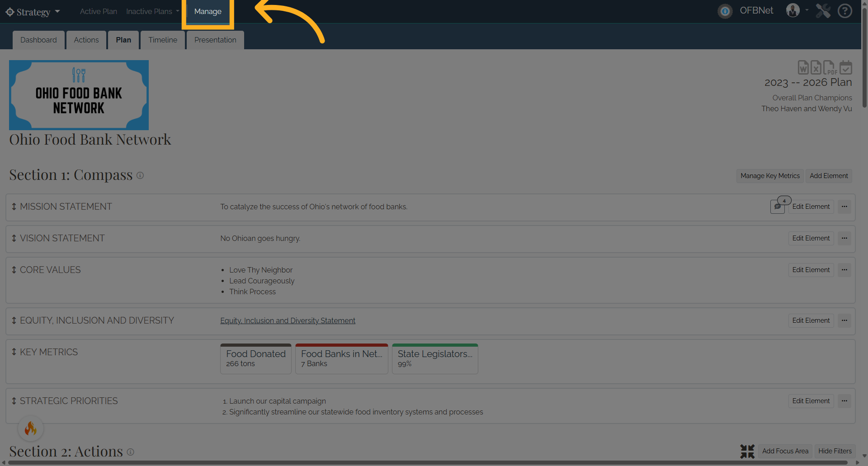Image resolution: width=868 pixels, height=466 pixels.
Task: Expand the Inactive Plans dropdown
Action: pos(178,11)
